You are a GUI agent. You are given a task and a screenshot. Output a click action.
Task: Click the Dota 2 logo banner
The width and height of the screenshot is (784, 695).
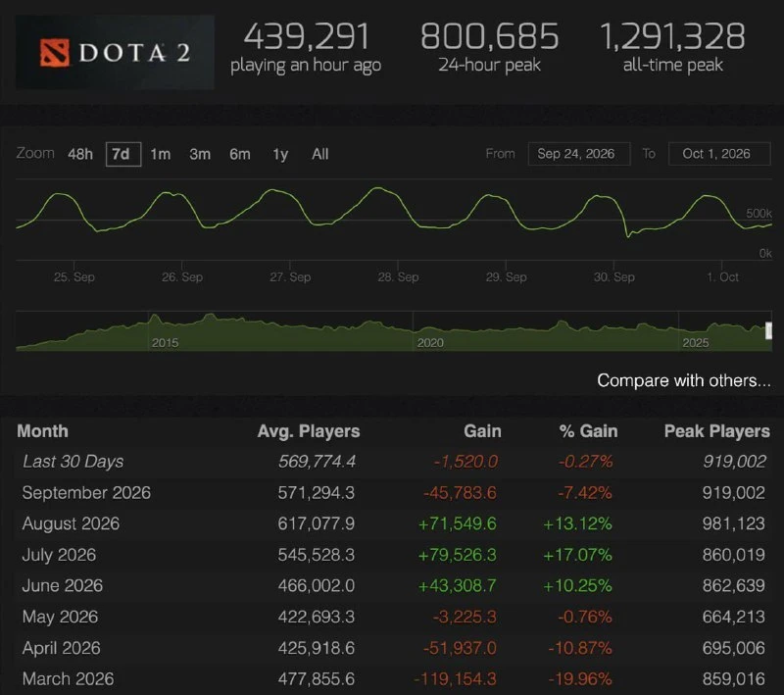(115, 52)
